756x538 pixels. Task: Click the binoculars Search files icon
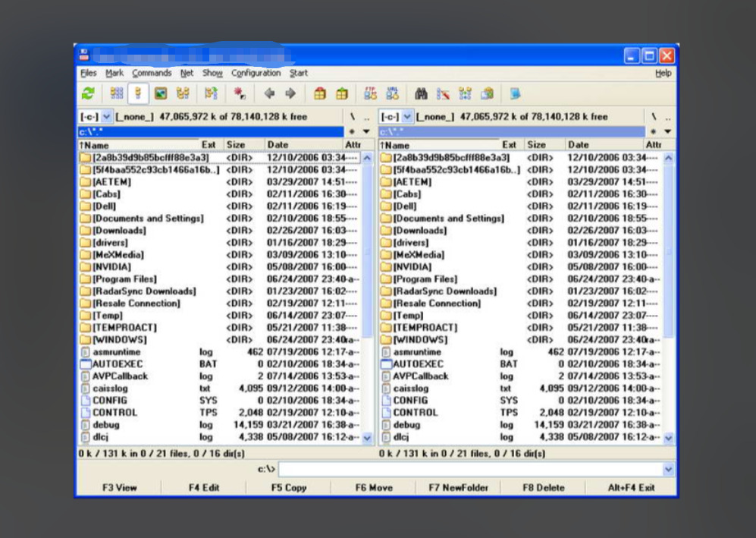(x=422, y=93)
